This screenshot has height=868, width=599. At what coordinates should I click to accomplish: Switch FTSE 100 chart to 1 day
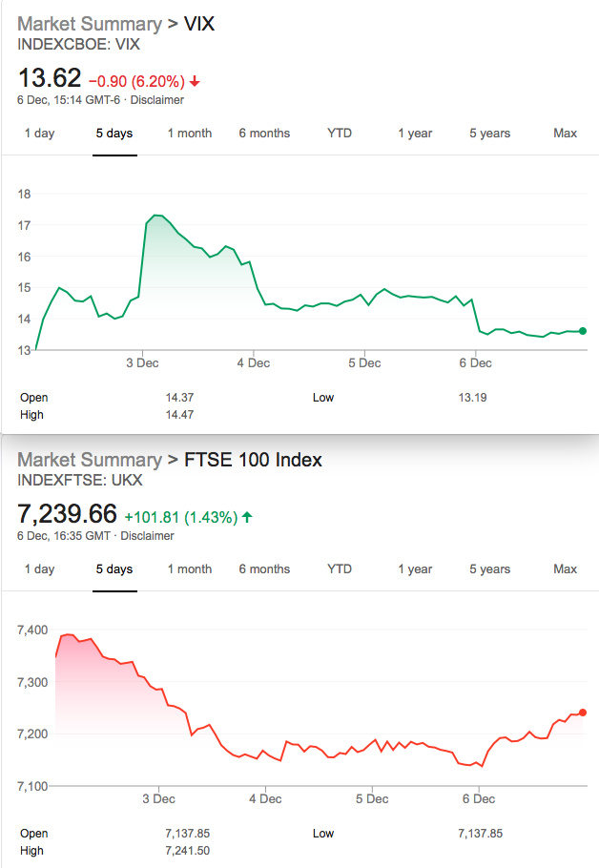(39, 569)
